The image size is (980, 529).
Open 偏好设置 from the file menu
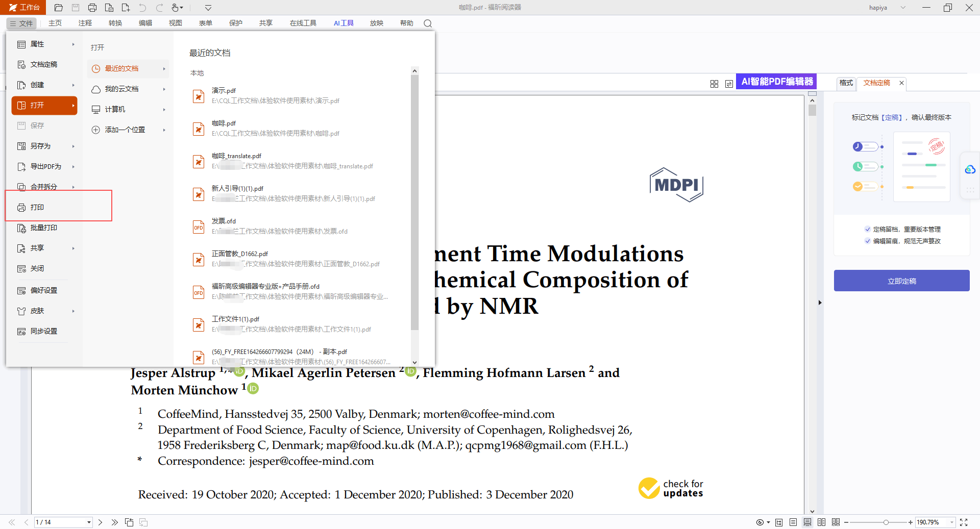[x=44, y=290]
